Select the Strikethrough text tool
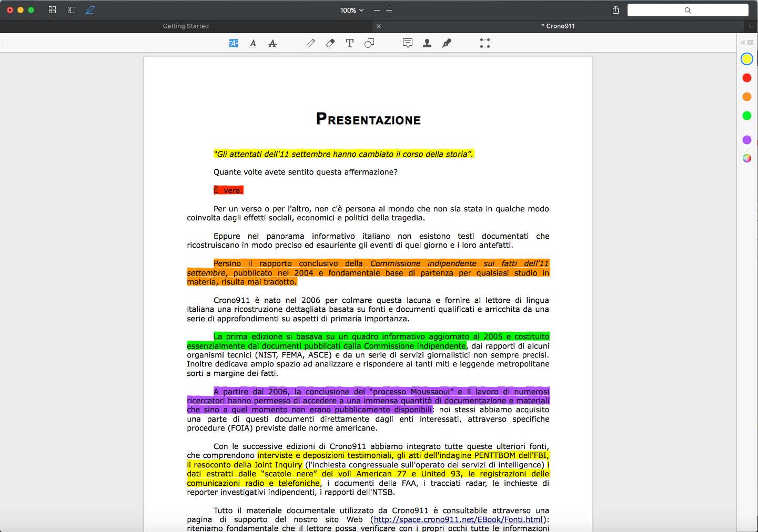Screen dimensions: 758x532 pyautogui.click(x=272, y=43)
